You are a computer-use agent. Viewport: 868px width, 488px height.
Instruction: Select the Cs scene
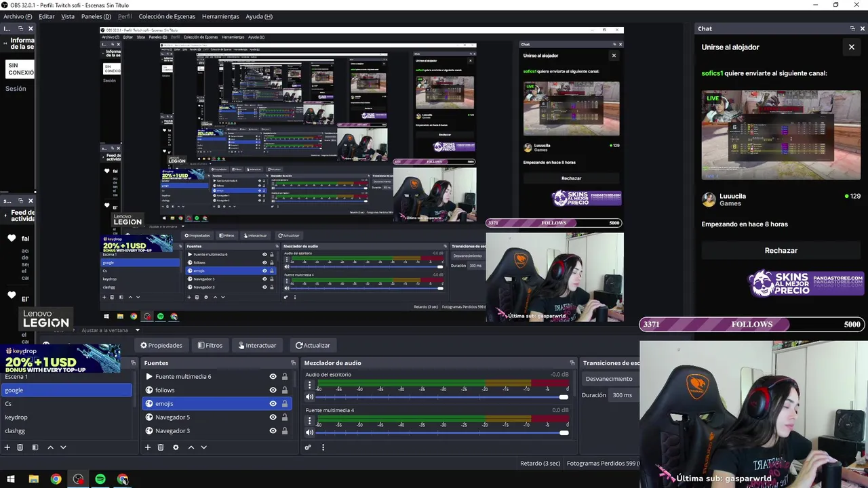tap(66, 404)
